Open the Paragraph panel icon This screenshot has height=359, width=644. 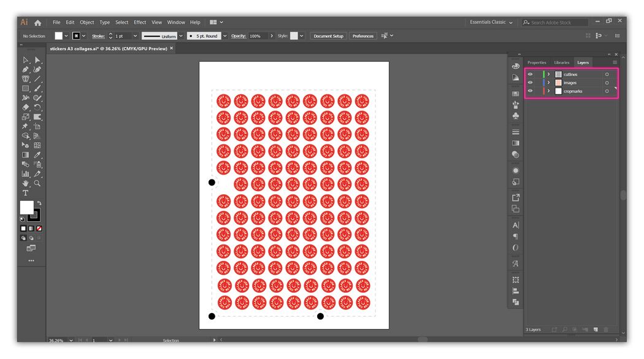pyautogui.click(x=515, y=236)
